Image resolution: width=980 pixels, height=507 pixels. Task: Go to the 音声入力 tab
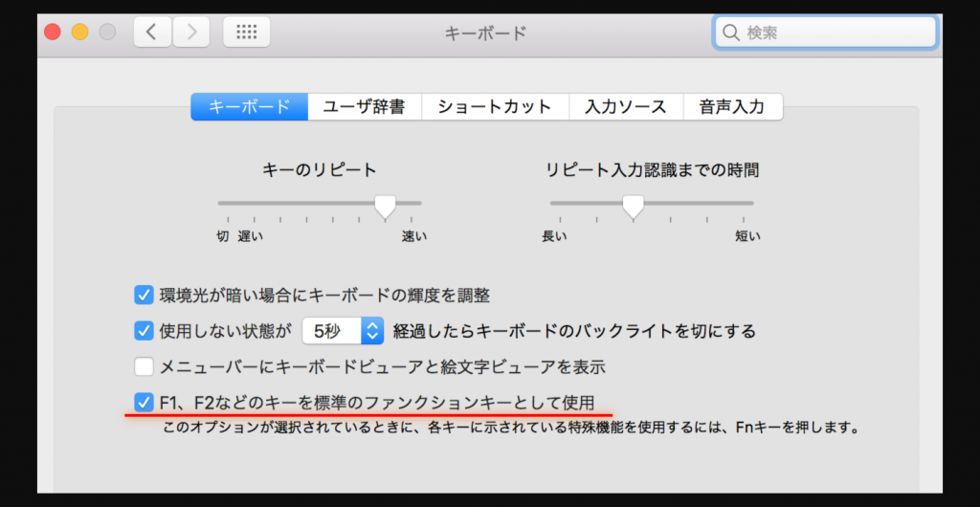[732, 106]
